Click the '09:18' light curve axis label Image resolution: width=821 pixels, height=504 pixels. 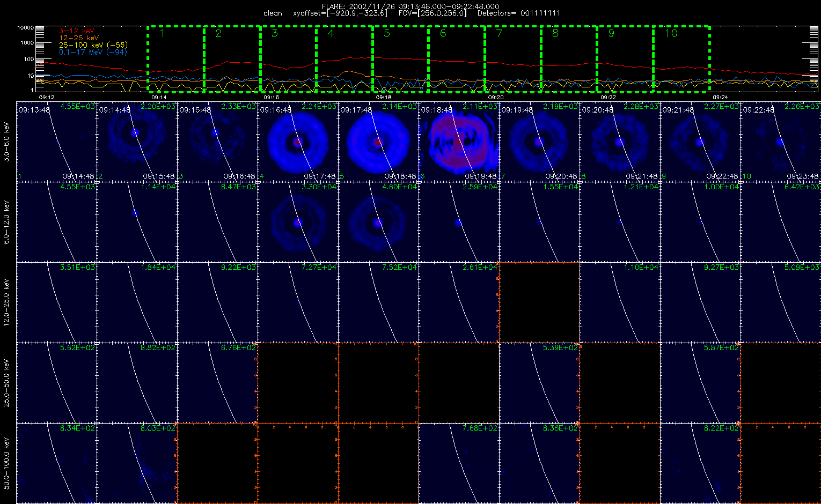coord(383,98)
